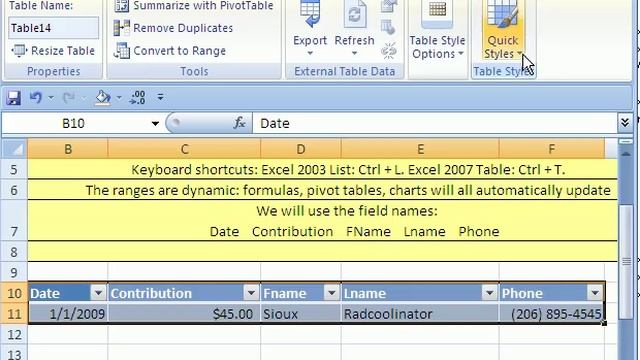Screen dimensions: 640x360
Task: Click the Keyboard shortcuts text in row 5
Action: click(x=348, y=169)
